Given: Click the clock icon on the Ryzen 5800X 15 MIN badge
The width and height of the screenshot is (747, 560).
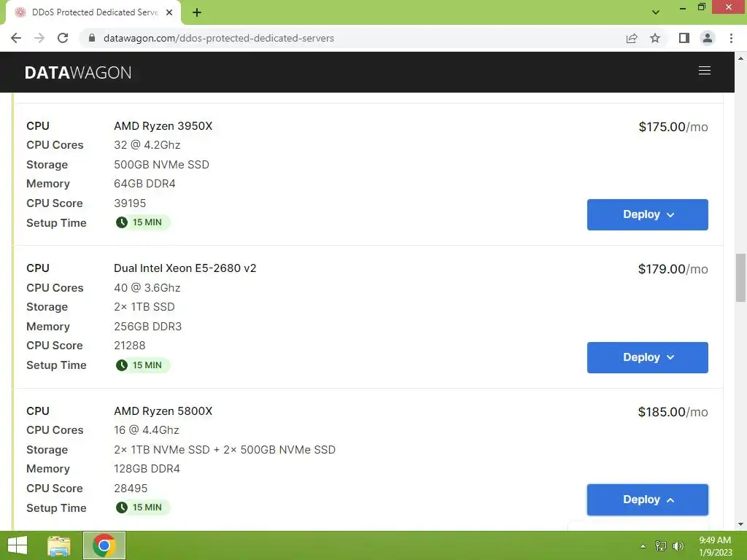Looking at the screenshot, I should click(x=122, y=507).
